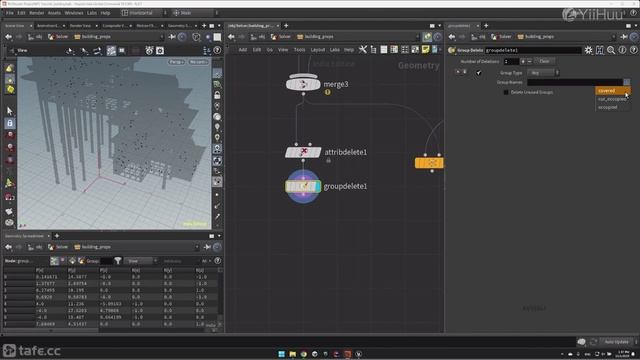Image resolution: width=640 pixels, height=360 pixels.
Task: Click the Number of Deletions value field
Action: [511, 62]
